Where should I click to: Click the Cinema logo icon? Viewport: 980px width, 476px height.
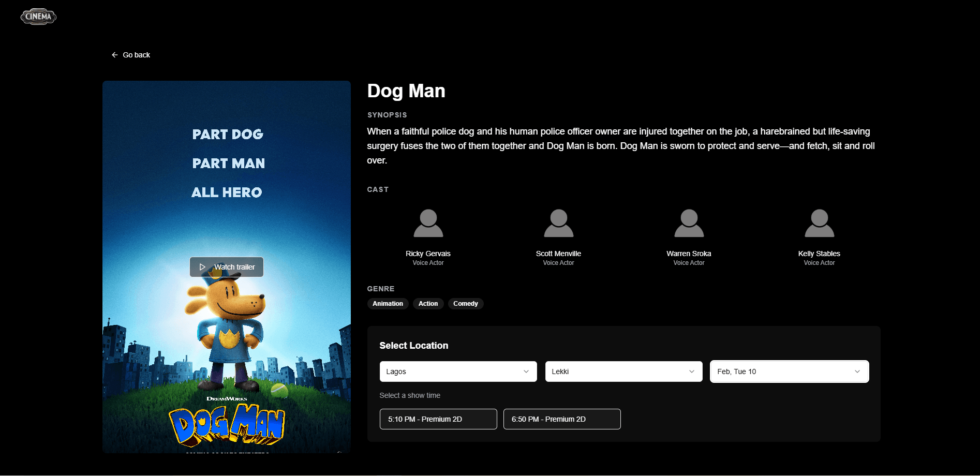point(38,17)
